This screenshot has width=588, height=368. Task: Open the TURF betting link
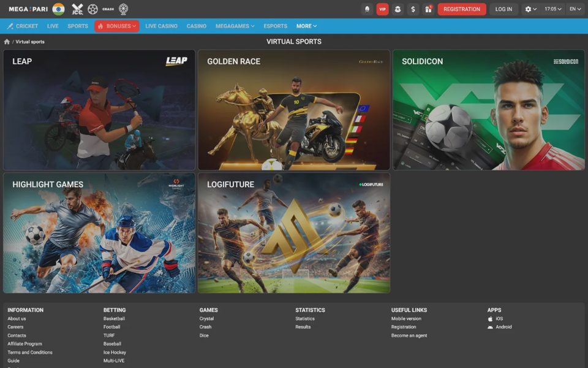(109, 335)
